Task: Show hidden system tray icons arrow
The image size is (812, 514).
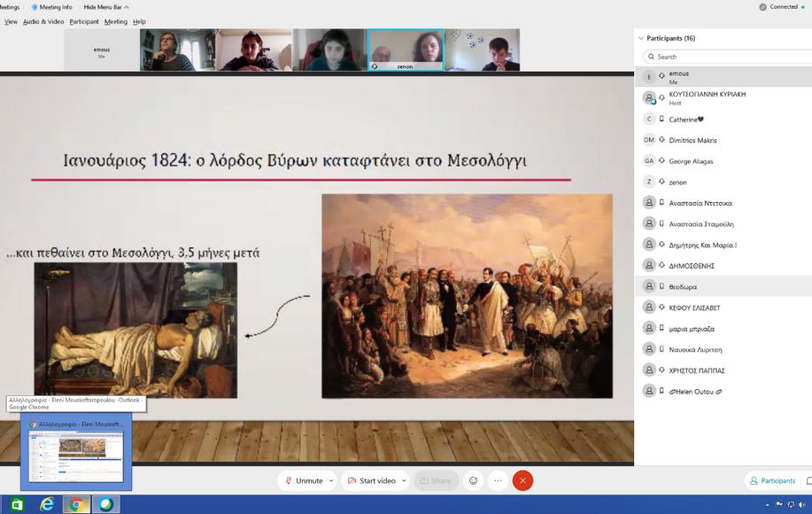Action: pos(768,504)
